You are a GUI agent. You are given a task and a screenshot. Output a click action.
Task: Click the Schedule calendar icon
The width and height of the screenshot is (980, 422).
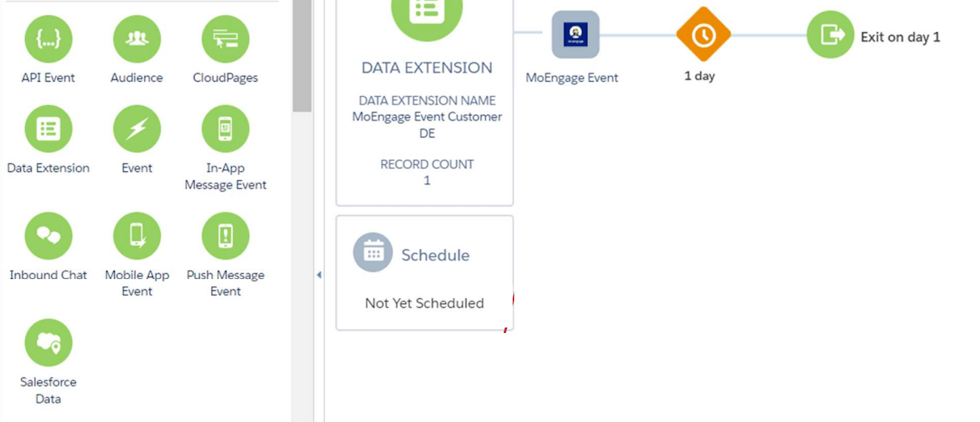[x=373, y=253]
